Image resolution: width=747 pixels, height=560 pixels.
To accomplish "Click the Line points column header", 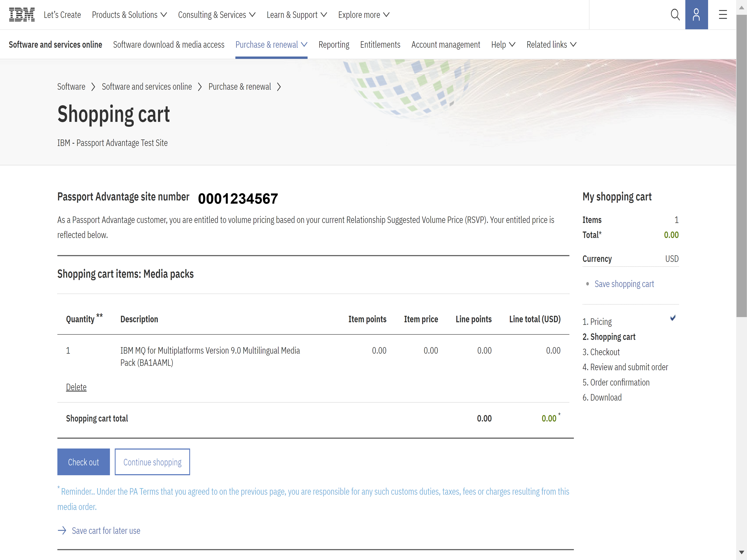I will pos(474,319).
